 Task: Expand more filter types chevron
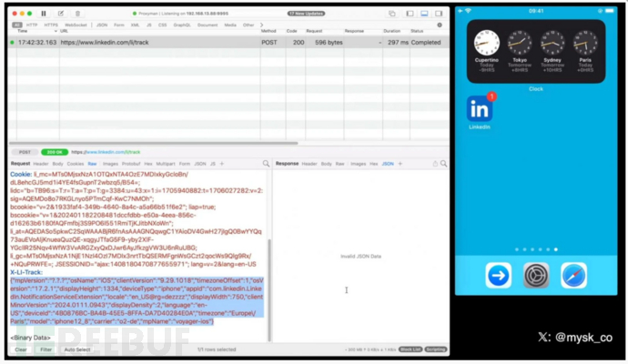[x=261, y=25]
